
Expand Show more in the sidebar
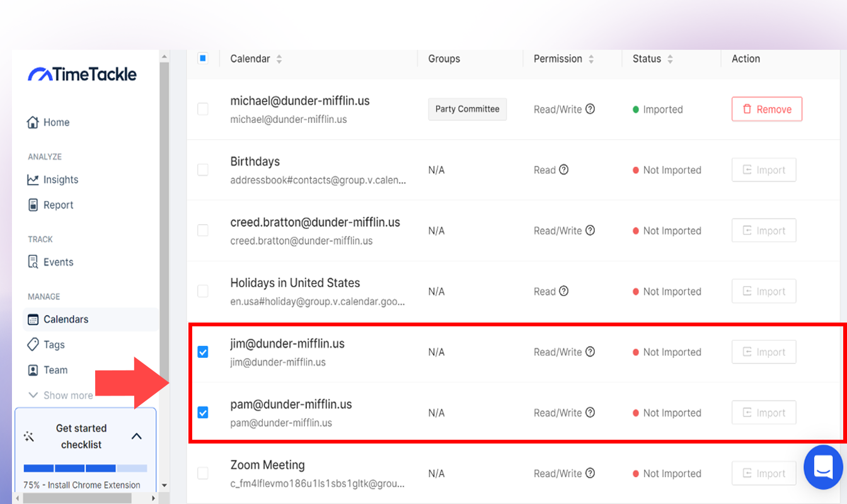coord(60,396)
